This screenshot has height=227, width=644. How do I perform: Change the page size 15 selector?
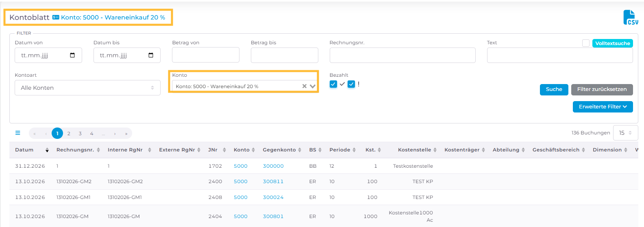(x=625, y=133)
